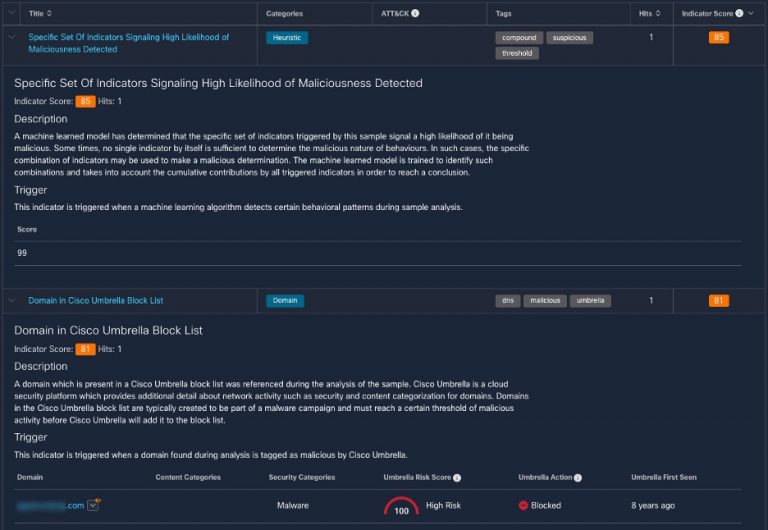
Task: Open the Indicator Score sort dropdown arrow
Action: [752, 14]
